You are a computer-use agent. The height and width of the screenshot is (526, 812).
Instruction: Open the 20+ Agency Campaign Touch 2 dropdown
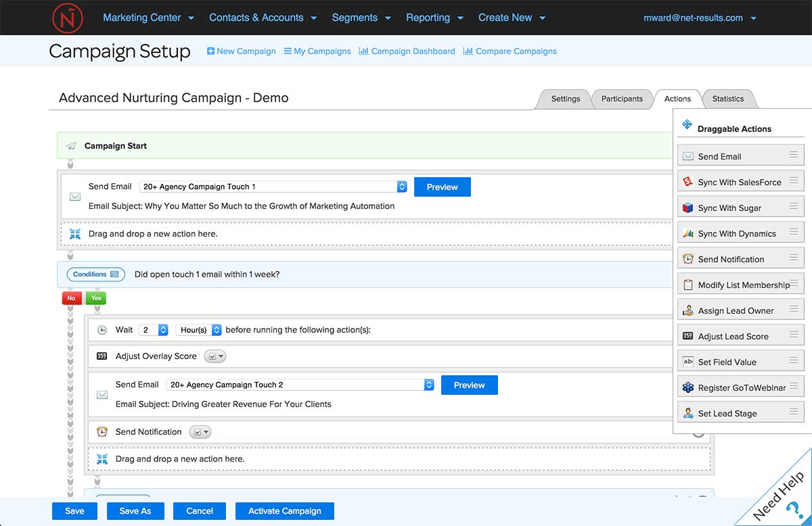pos(300,385)
